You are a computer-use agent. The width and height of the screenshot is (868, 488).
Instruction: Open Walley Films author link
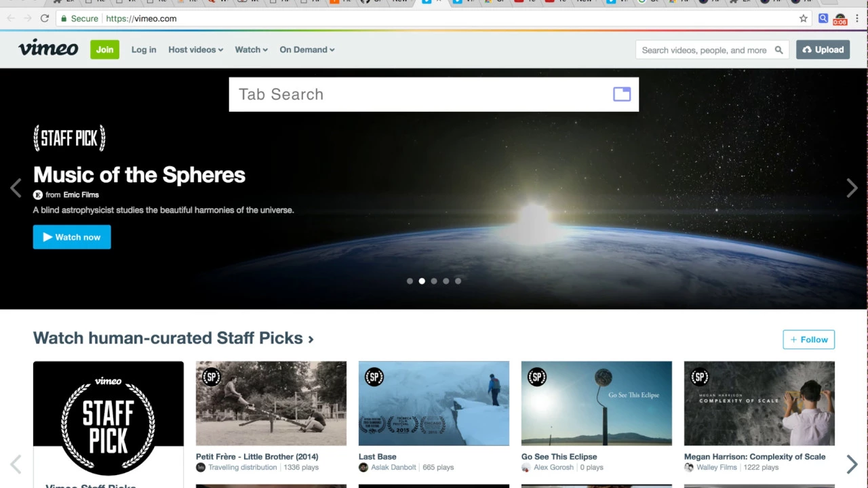pos(717,468)
